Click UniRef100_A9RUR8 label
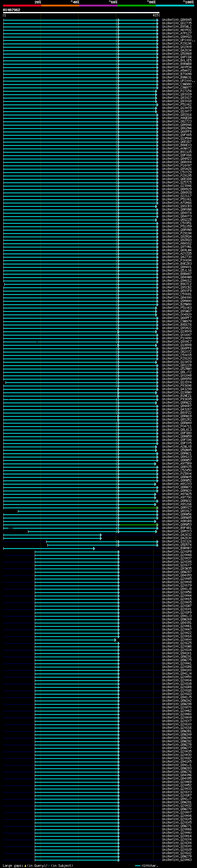The height and width of the screenshot is (868, 197). [177, 521]
